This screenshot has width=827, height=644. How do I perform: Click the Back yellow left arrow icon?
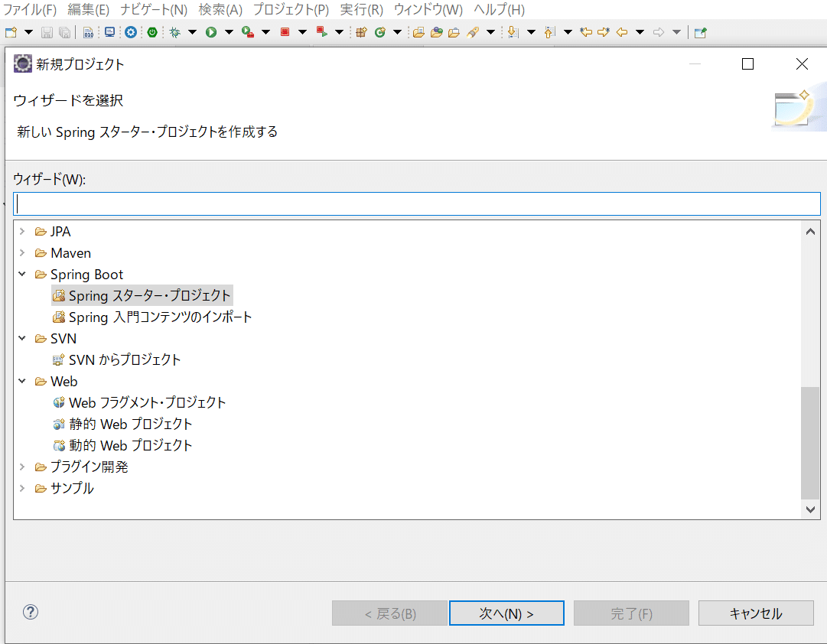coord(623,32)
